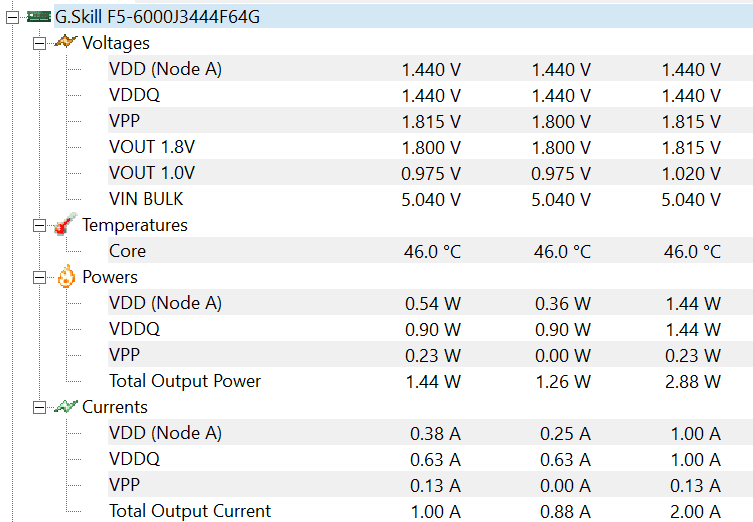Viewport: 753px width, 522px height.
Task: Select VDDQ row under Currents
Action: pyautogui.click(x=430, y=459)
